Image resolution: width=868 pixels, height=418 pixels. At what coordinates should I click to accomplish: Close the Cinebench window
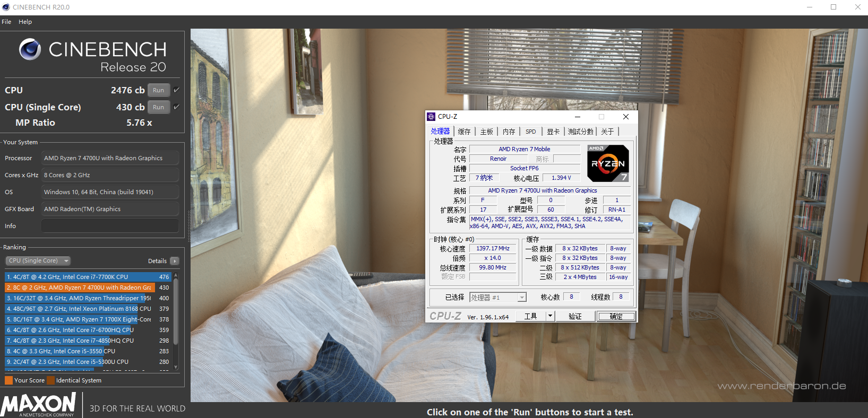click(857, 7)
